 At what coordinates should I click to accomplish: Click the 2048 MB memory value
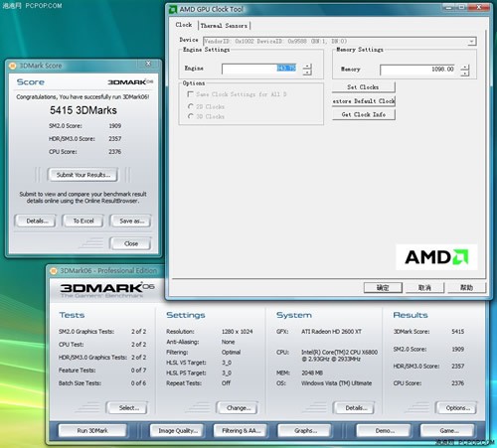312,373
